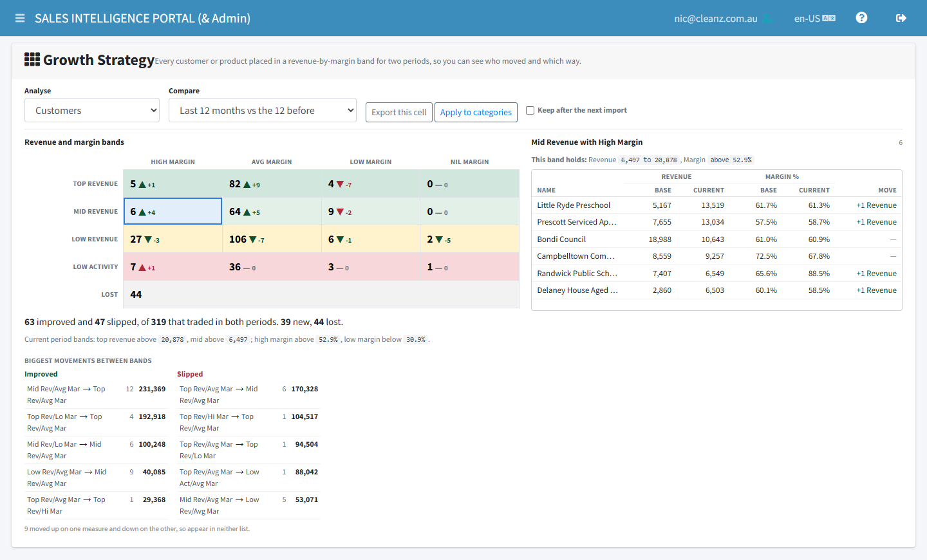This screenshot has height=560, width=927.
Task: Select the Top Revenue Low Margin cell showing 4
Action: (x=371, y=184)
